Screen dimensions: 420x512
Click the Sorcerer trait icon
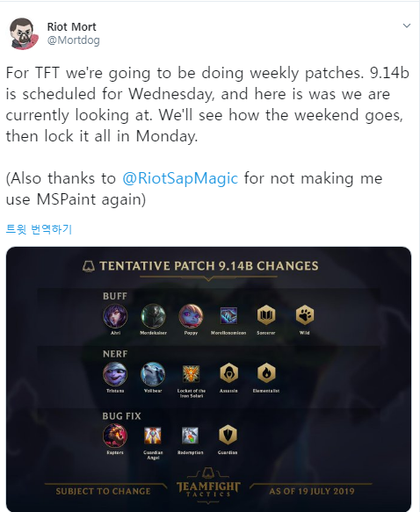[x=266, y=315]
